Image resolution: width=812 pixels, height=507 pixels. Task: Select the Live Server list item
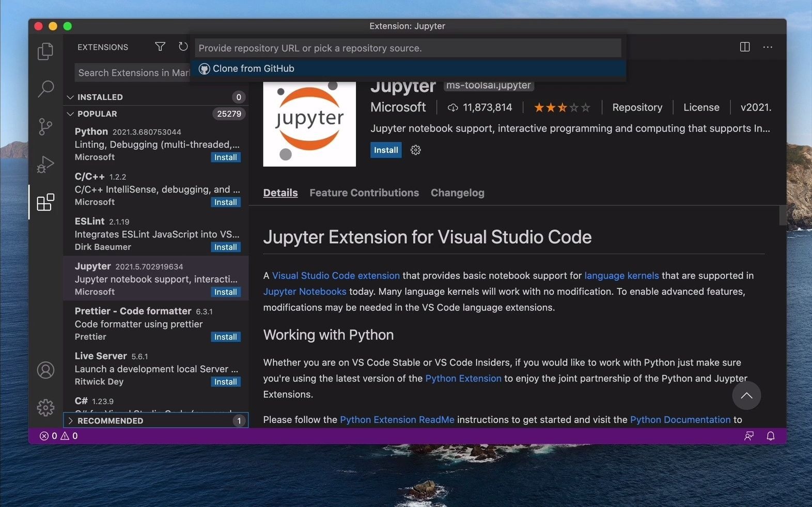[155, 369]
